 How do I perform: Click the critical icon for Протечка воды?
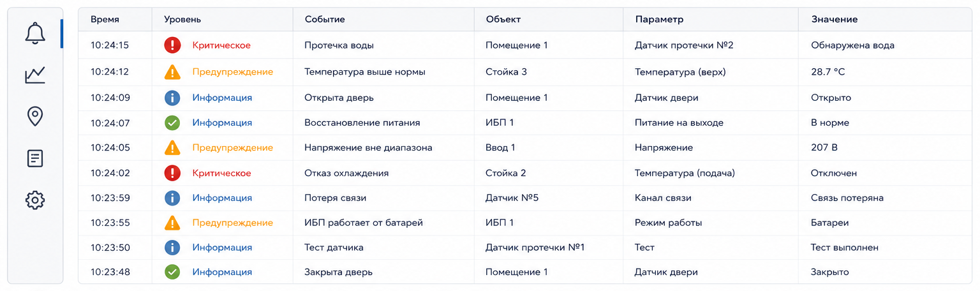(x=172, y=45)
